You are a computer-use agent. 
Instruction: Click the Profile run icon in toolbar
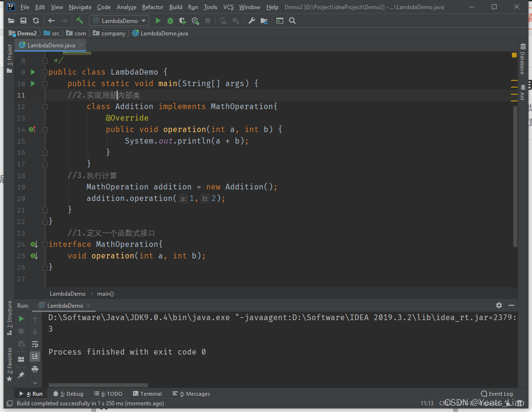click(x=195, y=21)
